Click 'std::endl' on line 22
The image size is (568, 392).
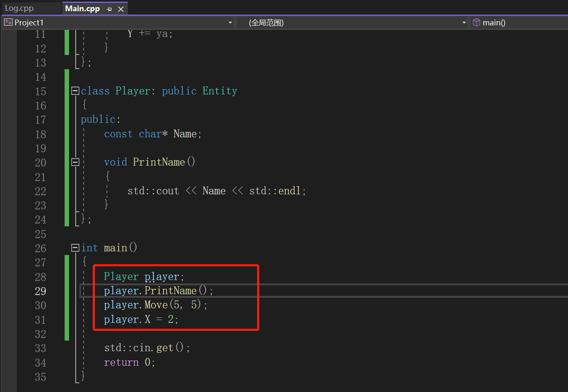point(275,191)
